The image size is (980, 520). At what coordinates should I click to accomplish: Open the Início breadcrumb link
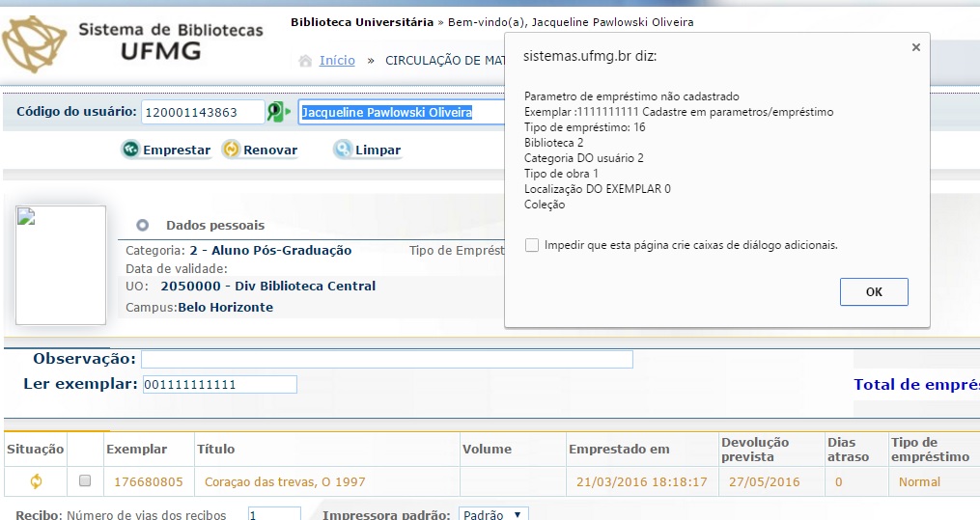tap(337, 60)
